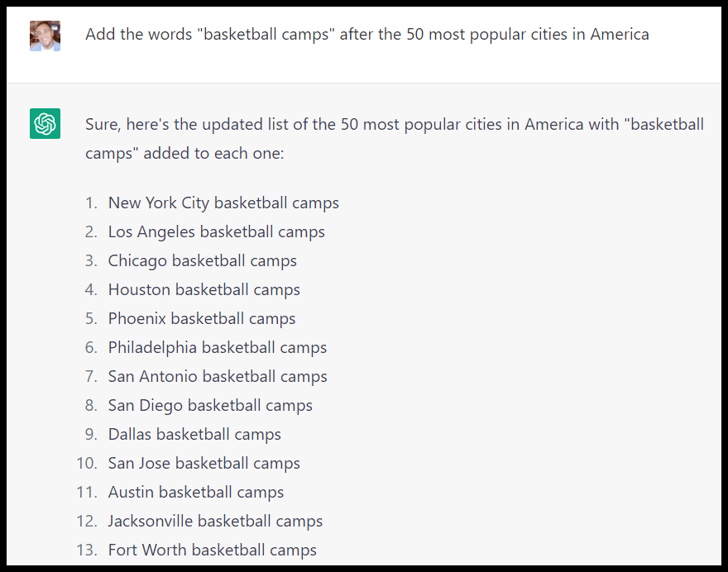
Task: Select the 'Phoenix basketball camps' line
Action: [x=201, y=318]
